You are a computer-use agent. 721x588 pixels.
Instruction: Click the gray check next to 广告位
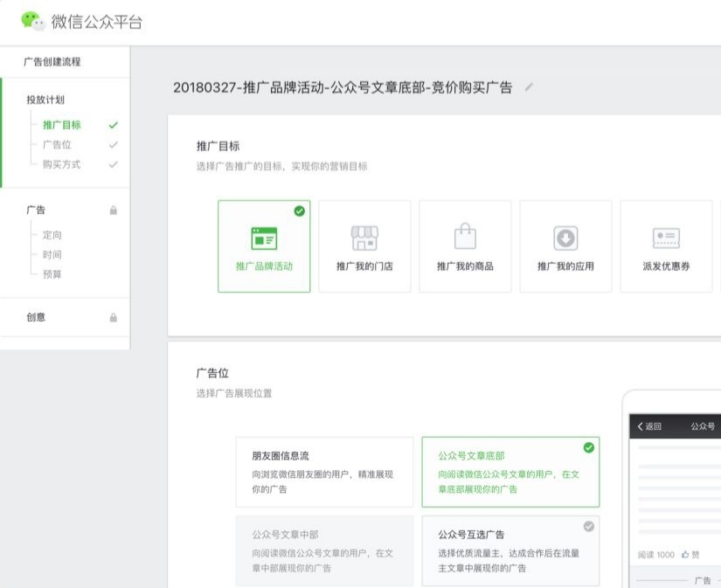pyautogui.click(x=113, y=145)
